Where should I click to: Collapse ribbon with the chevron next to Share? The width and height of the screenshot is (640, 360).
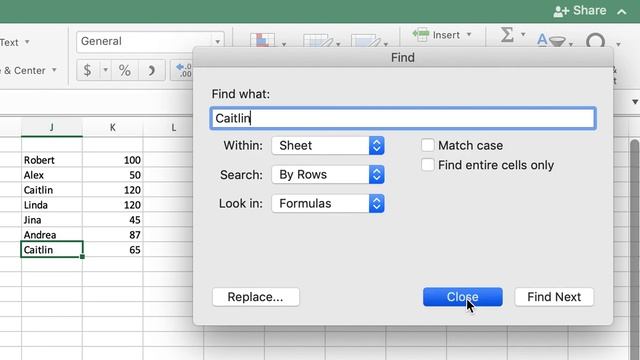[x=622, y=12]
